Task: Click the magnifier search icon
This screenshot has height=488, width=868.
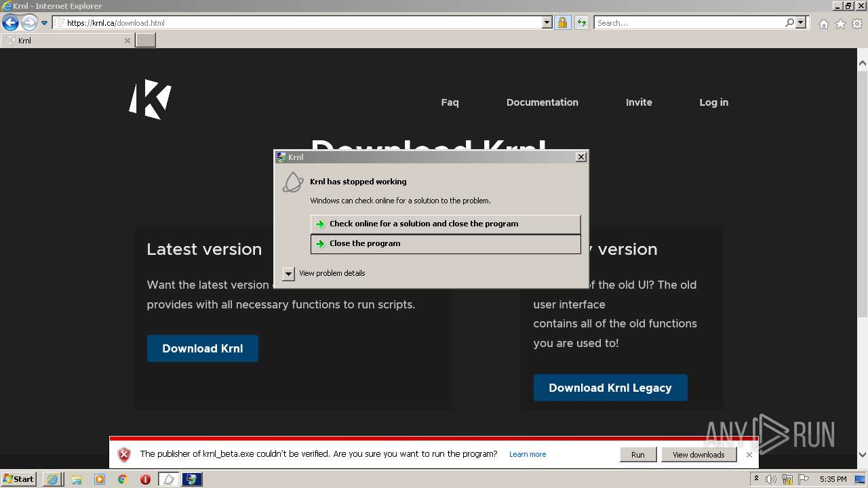Action: (x=789, y=23)
